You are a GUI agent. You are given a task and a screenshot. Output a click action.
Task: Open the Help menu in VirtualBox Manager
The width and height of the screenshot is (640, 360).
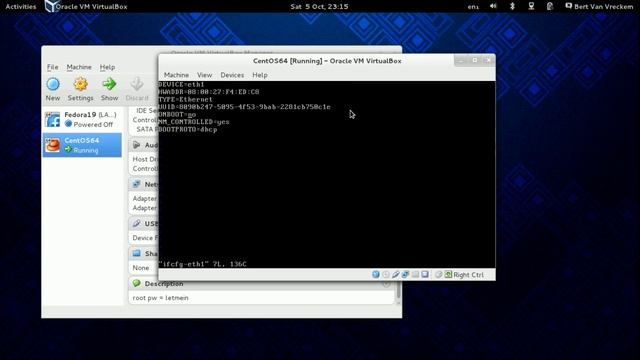click(107, 67)
